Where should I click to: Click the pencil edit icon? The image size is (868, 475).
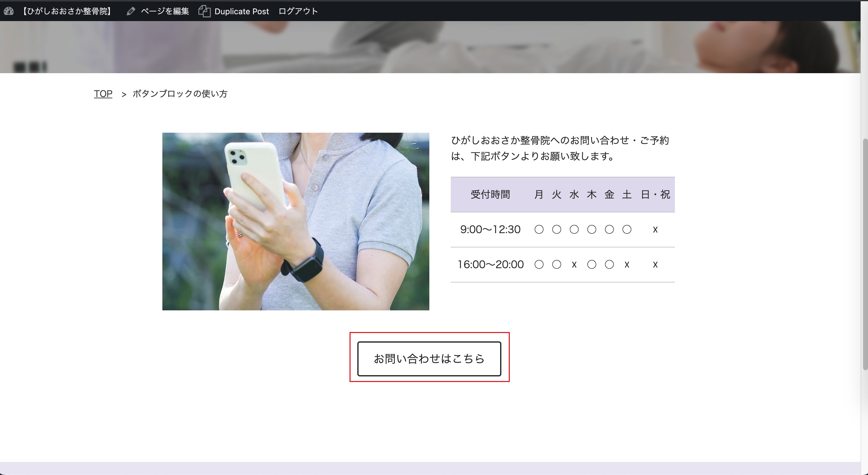[131, 11]
